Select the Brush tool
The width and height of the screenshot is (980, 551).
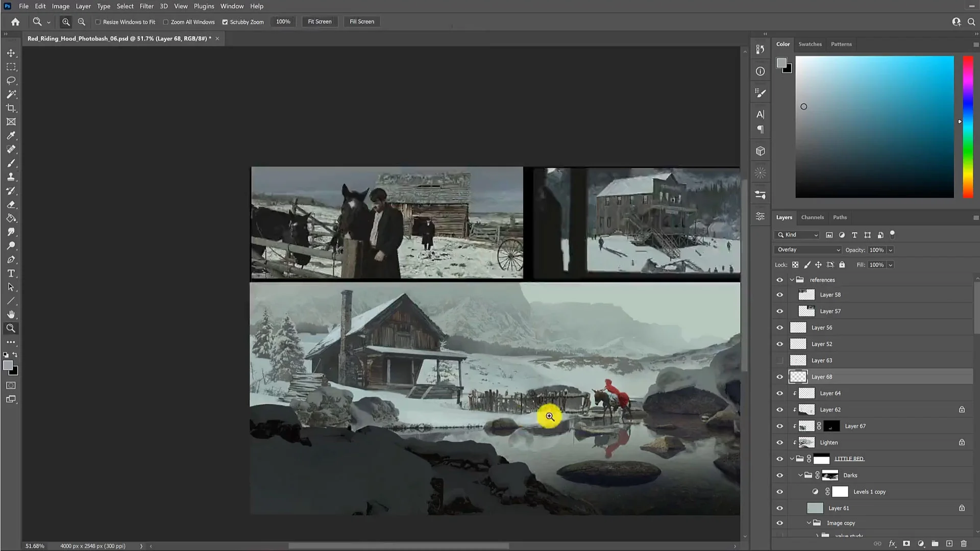coord(11,163)
